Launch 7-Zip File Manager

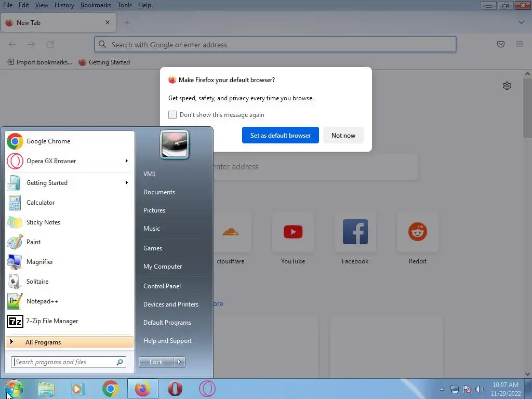[x=70, y=321]
